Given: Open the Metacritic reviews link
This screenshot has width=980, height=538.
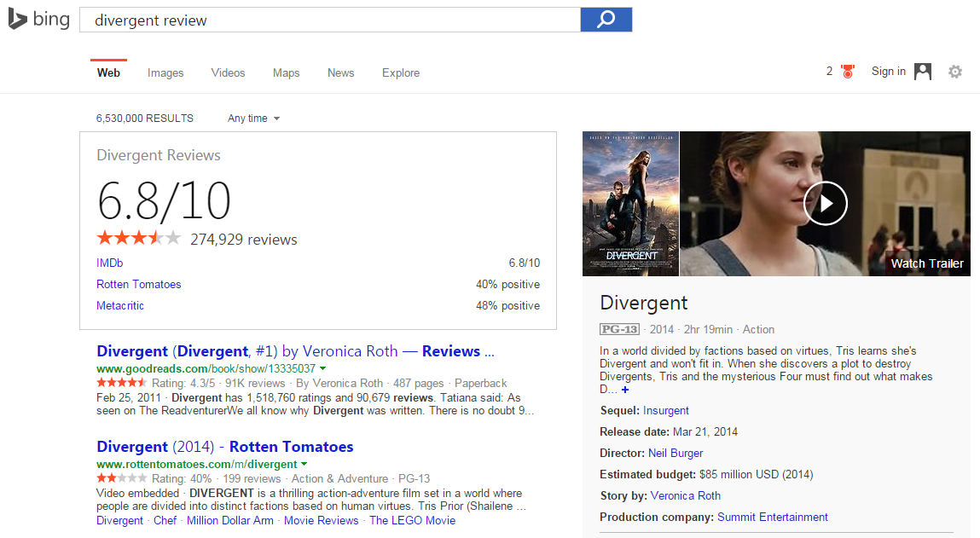Looking at the screenshot, I should pos(120,306).
